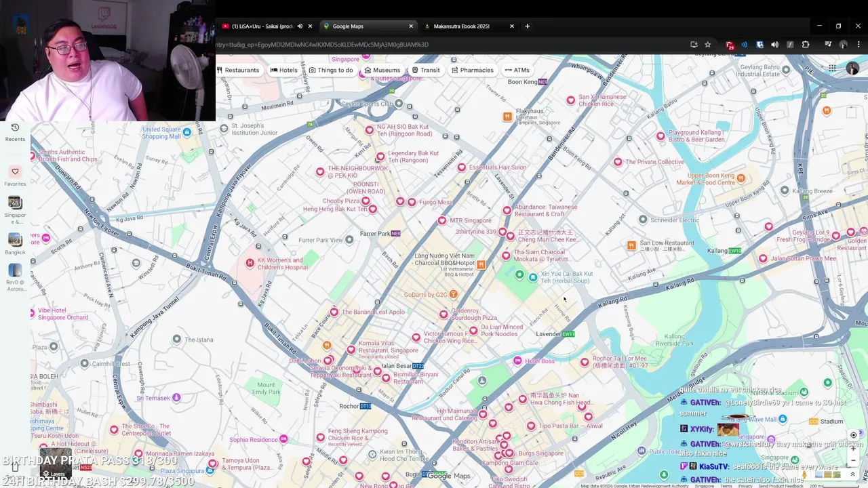Open the Terms link in map footer
868x488 pixels.
[x=726, y=486]
